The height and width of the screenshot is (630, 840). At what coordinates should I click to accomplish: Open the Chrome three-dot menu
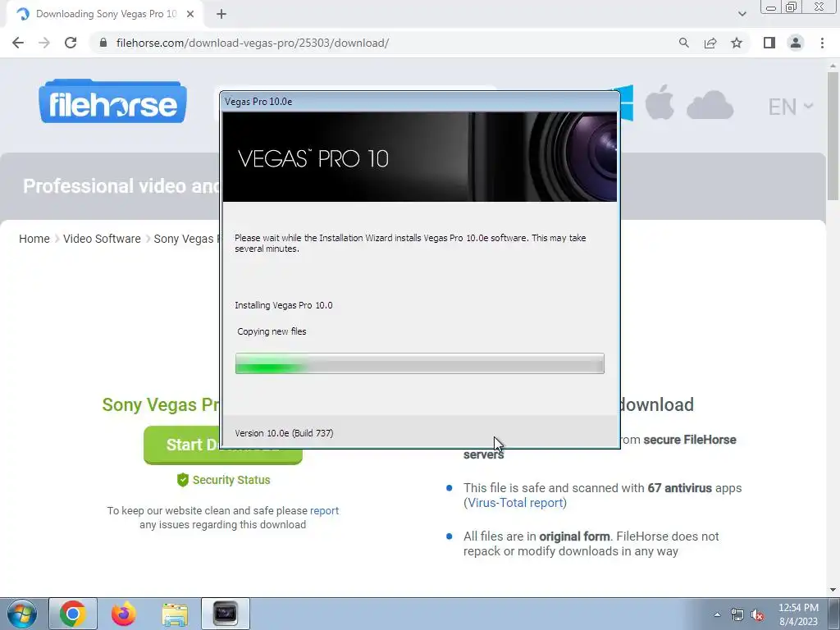click(x=822, y=43)
